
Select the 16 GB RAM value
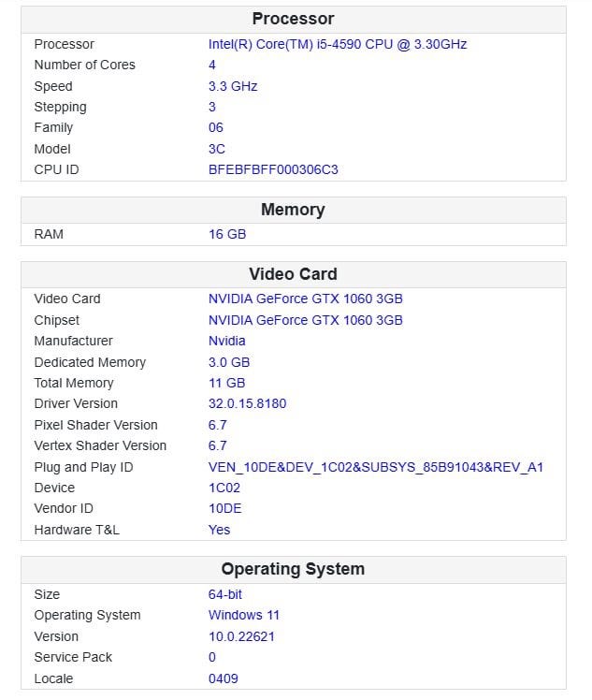coord(227,234)
